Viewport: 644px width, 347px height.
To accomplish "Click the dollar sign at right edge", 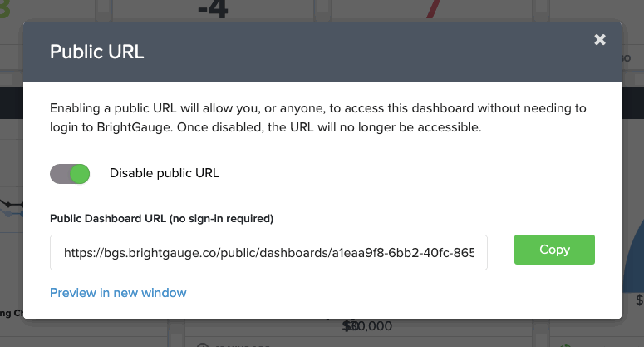I will coord(640,300).
